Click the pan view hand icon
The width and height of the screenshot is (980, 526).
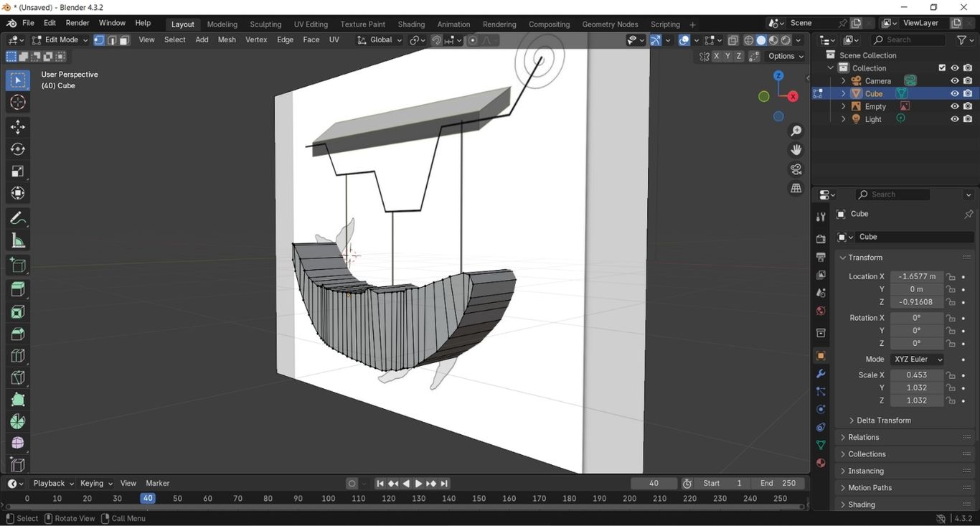tap(796, 150)
